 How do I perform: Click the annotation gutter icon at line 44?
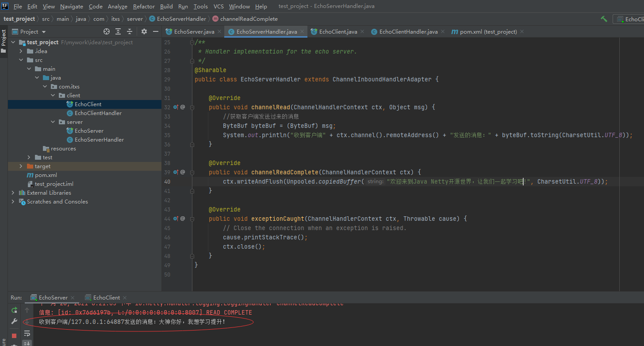[183, 219]
